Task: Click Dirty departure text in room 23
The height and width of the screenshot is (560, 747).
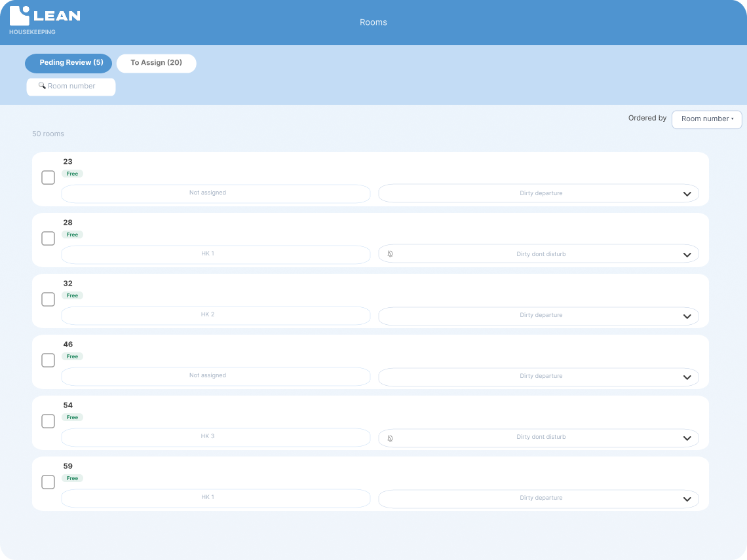Action: (541, 193)
